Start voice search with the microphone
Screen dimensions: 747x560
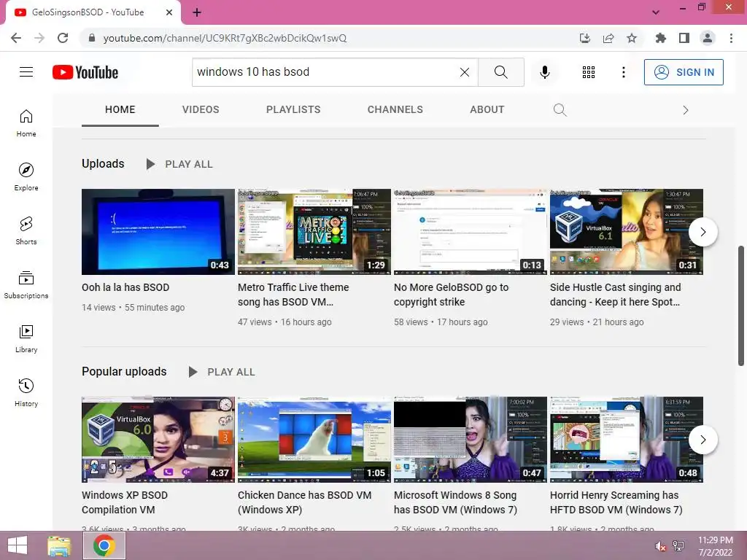[544, 72]
